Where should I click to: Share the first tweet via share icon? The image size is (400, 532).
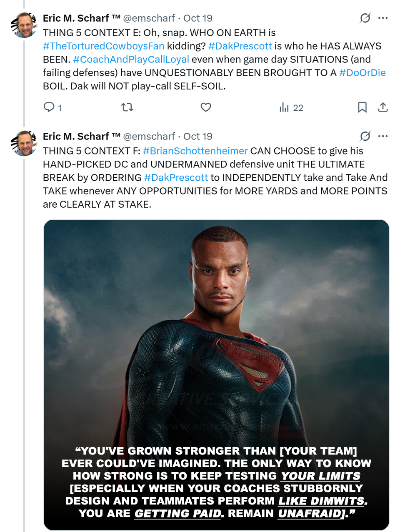(383, 107)
